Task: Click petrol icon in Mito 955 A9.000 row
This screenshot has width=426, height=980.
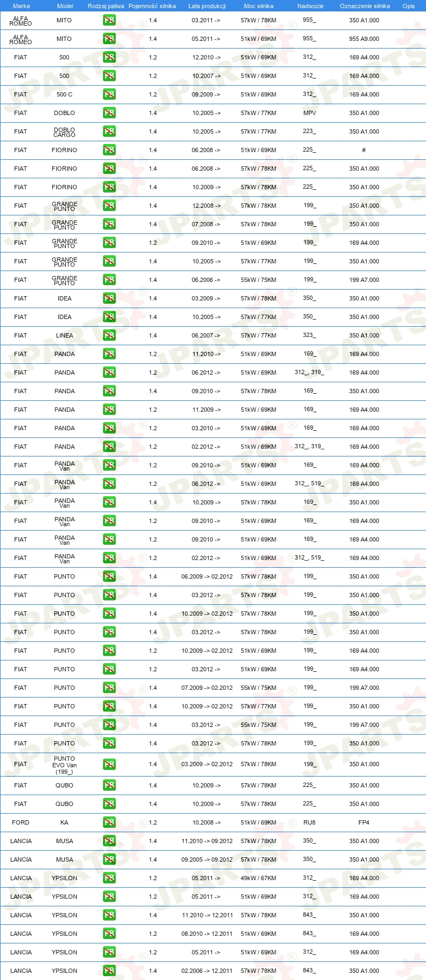Action: click(x=109, y=39)
